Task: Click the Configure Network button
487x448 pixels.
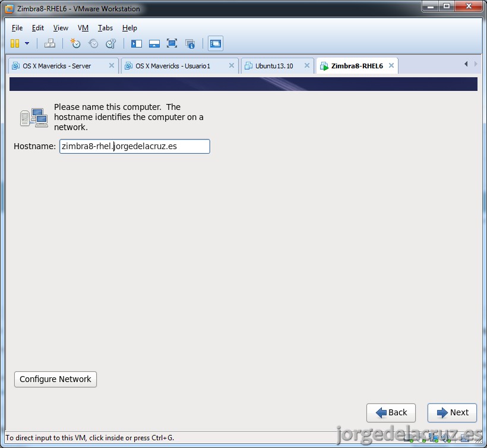Action: pyautogui.click(x=55, y=379)
